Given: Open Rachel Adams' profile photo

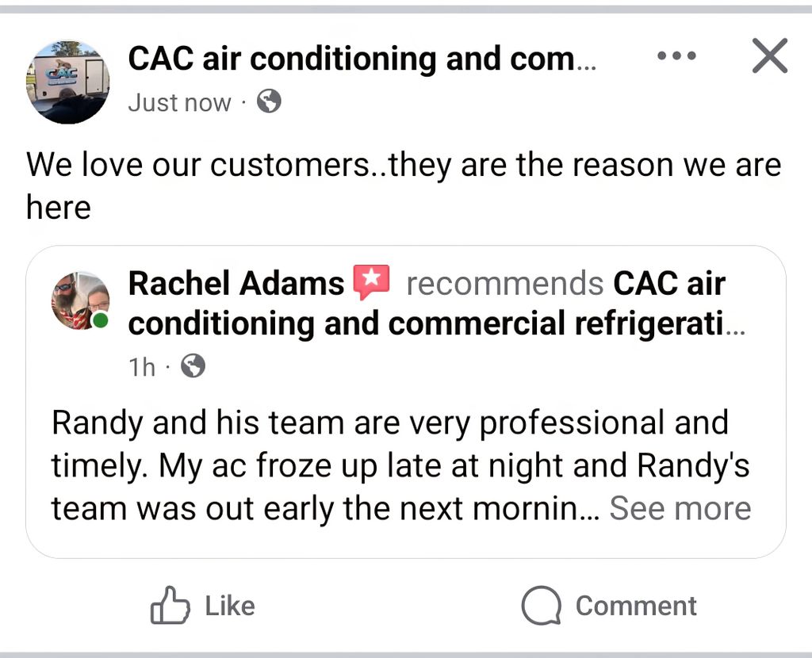Looking at the screenshot, I should point(79,301).
